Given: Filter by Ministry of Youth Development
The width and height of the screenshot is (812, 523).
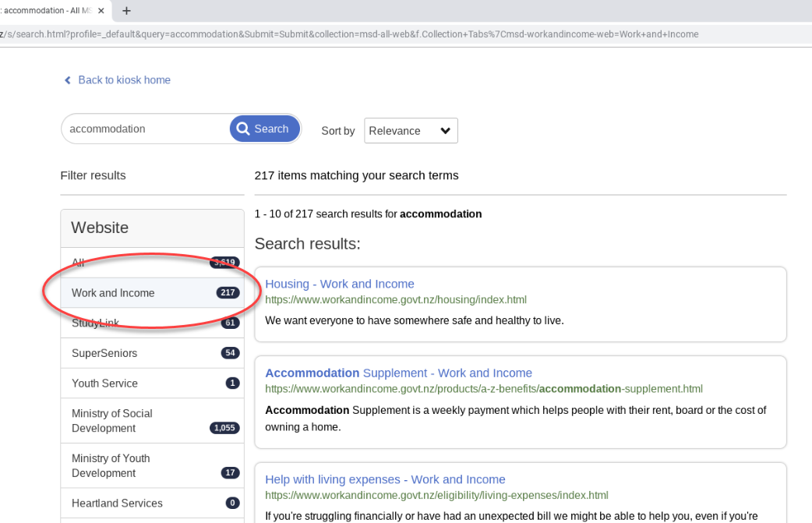Looking at the screenshot, I should point(152,465).
